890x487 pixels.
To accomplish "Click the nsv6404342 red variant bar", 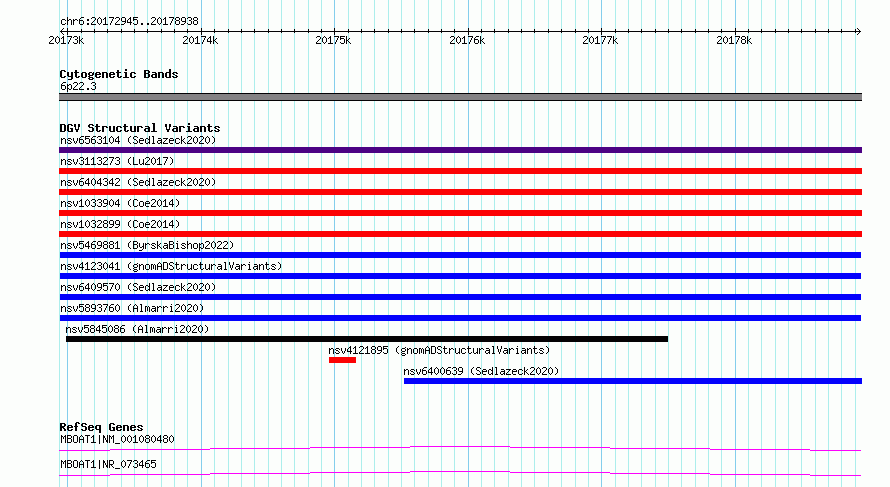I will (x=460, y=192).
